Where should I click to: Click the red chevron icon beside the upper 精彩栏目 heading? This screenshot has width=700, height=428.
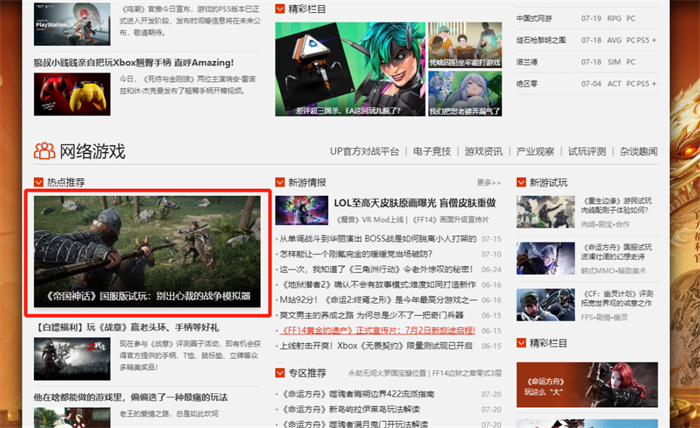coord(280,8)
